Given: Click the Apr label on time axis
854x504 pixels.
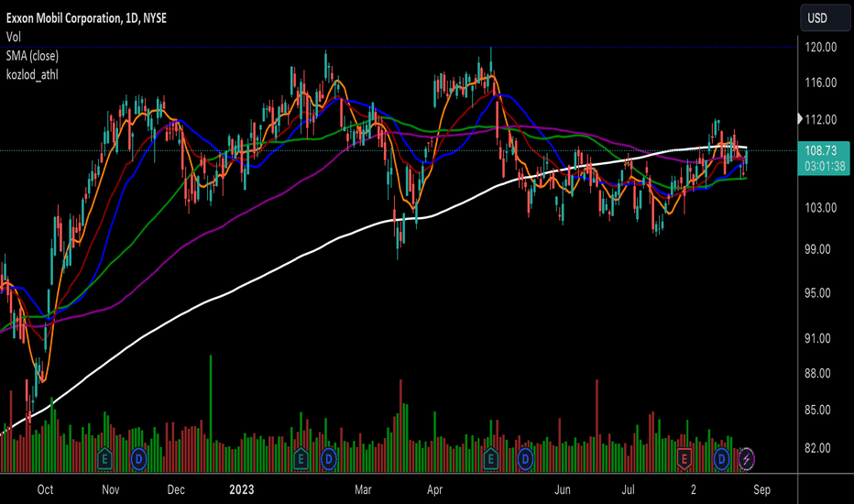Looking at the screenshot, I should pyautogui.click(x=434, y=489).
